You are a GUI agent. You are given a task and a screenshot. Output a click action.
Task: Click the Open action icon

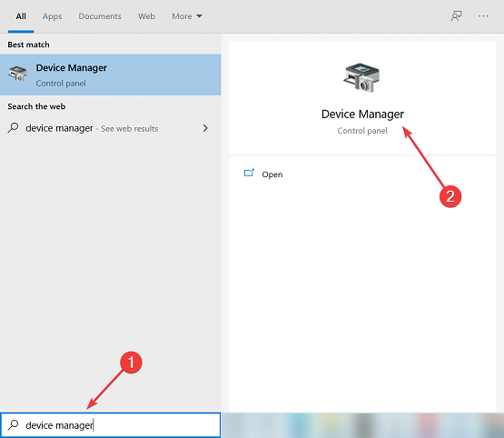249,174
